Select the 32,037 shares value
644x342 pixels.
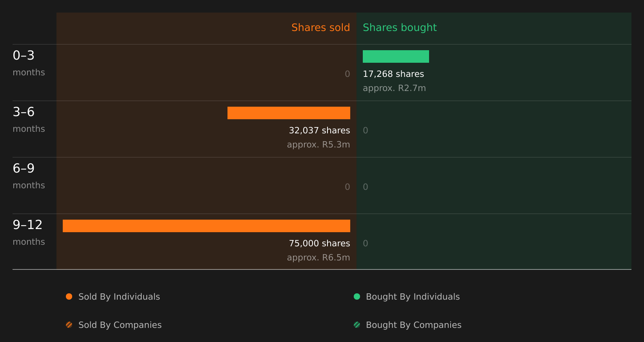[320, 130]
